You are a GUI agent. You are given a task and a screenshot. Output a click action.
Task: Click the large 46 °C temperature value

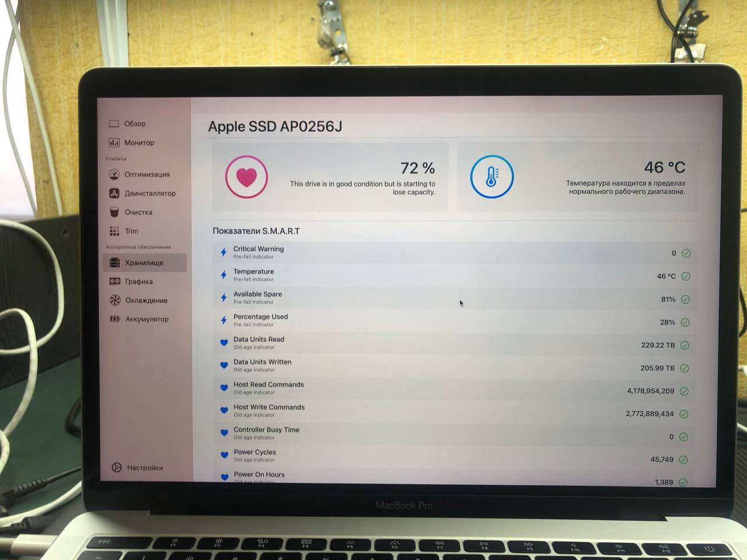pos(665,167)
